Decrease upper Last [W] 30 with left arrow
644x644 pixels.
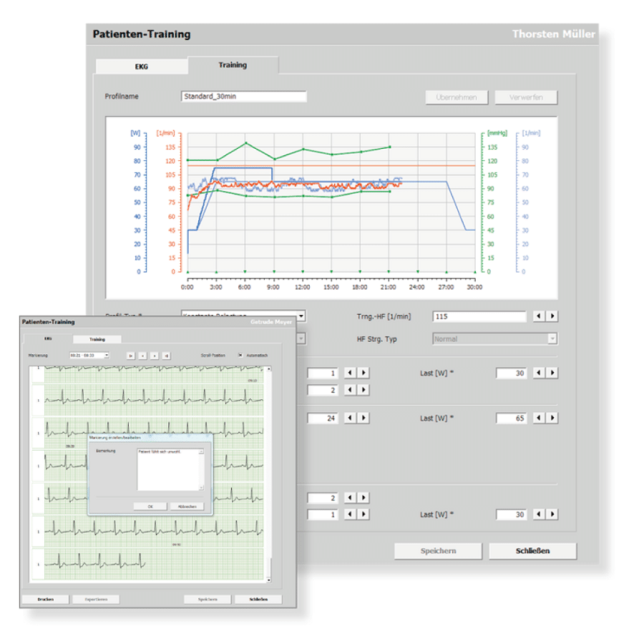[x=538, y=373]
